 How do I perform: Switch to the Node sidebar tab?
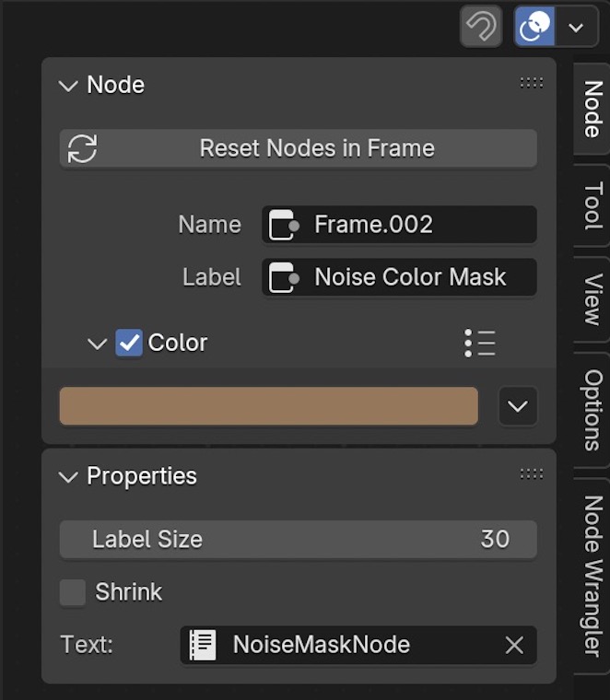592,110
